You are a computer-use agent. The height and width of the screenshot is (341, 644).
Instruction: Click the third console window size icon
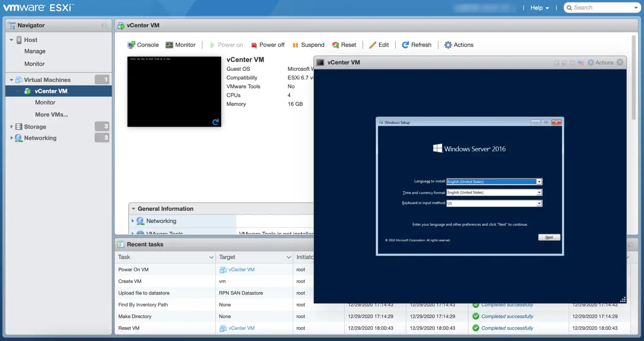pyautogui.click(x=572, y=63)
